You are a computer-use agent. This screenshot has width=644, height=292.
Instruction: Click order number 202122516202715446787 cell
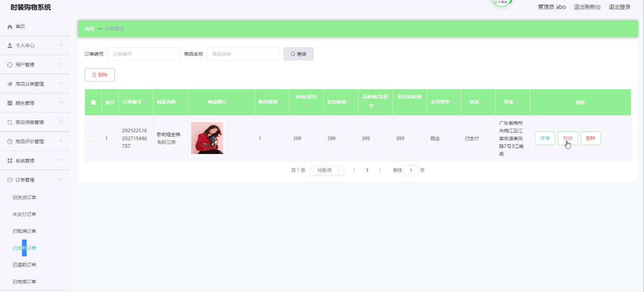coord(135,138)
